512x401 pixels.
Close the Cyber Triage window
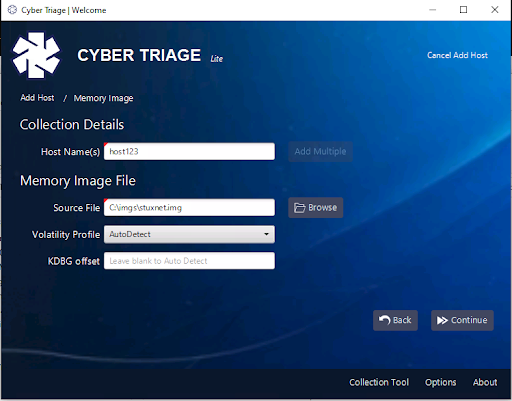pyautogui.click(x=495, y=10)
